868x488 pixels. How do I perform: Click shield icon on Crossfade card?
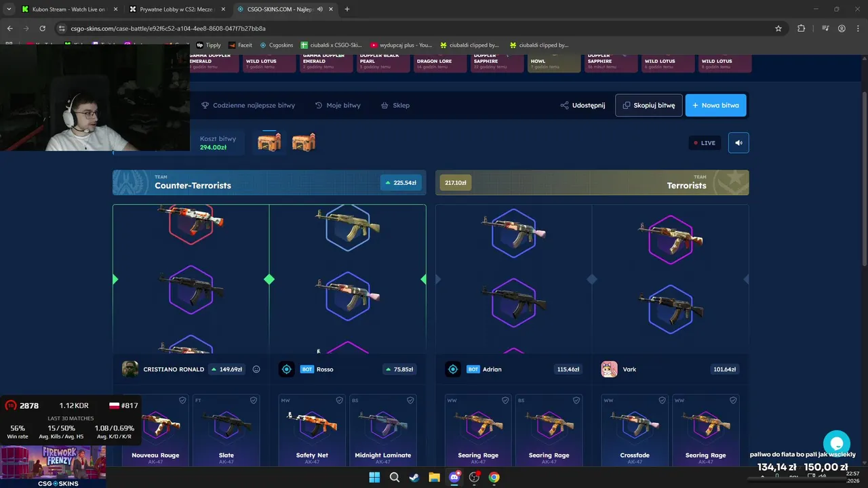tap(662, 401)
